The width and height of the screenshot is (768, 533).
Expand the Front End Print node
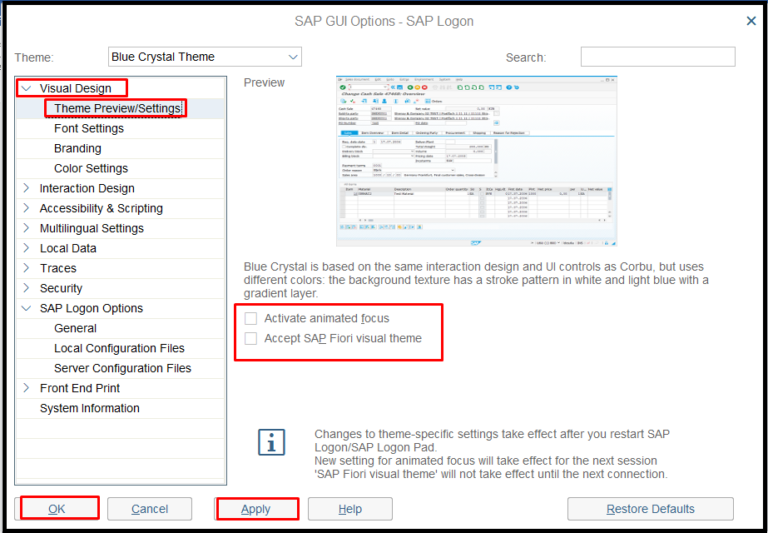point(26,388)
